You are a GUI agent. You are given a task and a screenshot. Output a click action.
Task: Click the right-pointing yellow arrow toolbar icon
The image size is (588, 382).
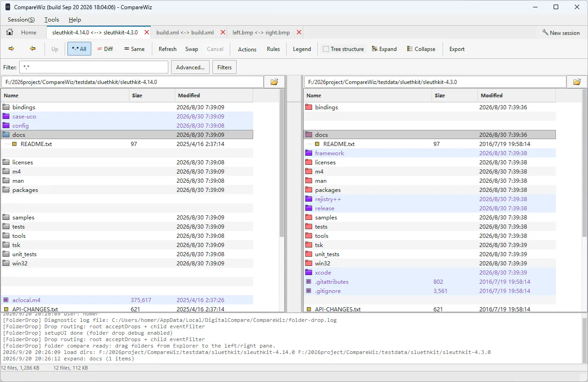(x=11, y=49)
